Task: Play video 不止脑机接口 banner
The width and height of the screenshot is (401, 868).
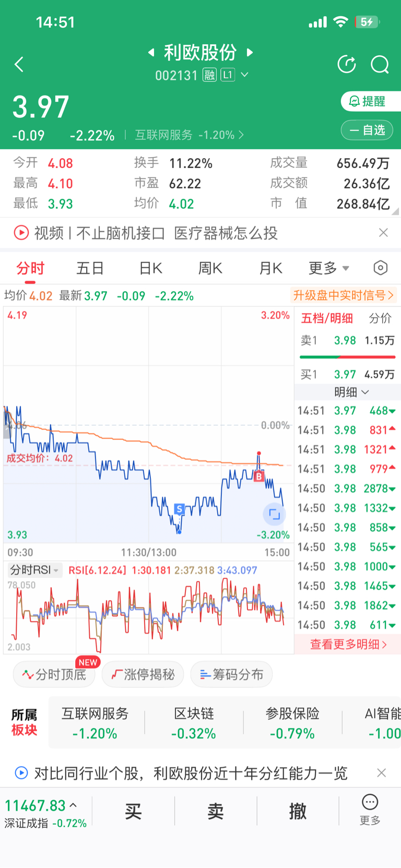Action: click(146, 233)
